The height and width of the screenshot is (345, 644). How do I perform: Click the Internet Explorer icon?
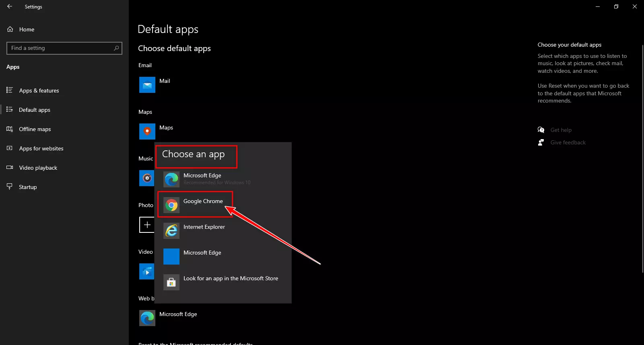[x=171, y=231]
